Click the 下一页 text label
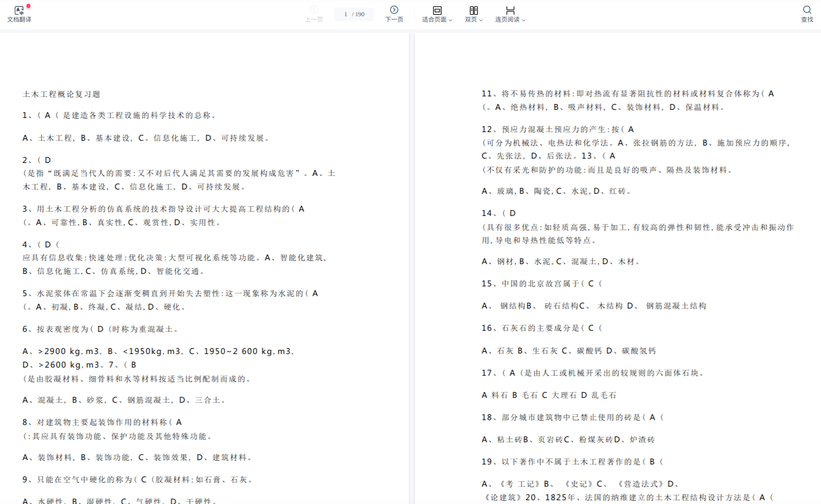The image size is (821, 504). pyautogui.click(x=394, y=19)
